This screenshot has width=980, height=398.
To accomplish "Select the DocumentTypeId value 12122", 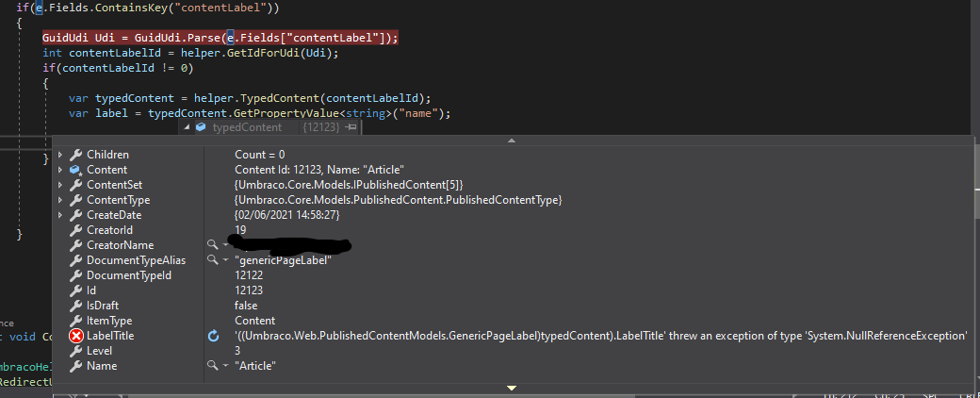I will coord(249,275).
